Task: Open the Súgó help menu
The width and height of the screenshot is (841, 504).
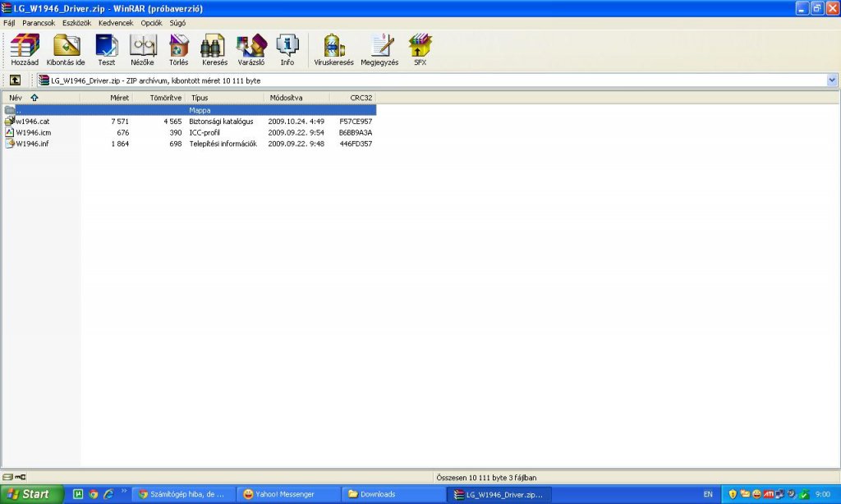Action: pyautogui.click(x=177, y=23)
